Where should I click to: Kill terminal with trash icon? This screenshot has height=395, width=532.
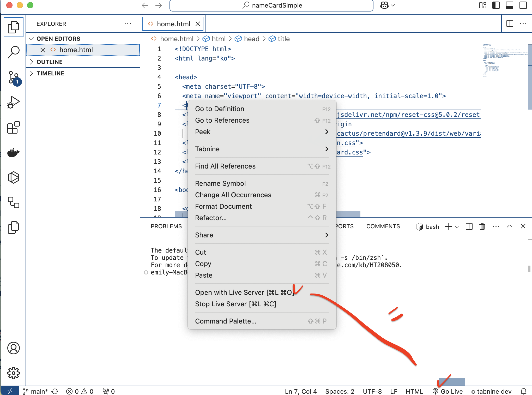(482, 226)
